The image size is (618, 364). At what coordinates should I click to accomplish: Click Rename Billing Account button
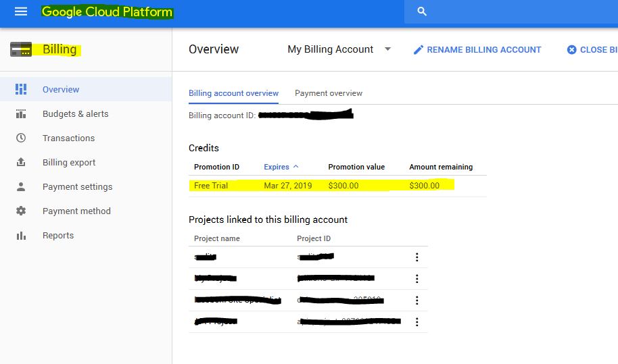coord(477,49)
